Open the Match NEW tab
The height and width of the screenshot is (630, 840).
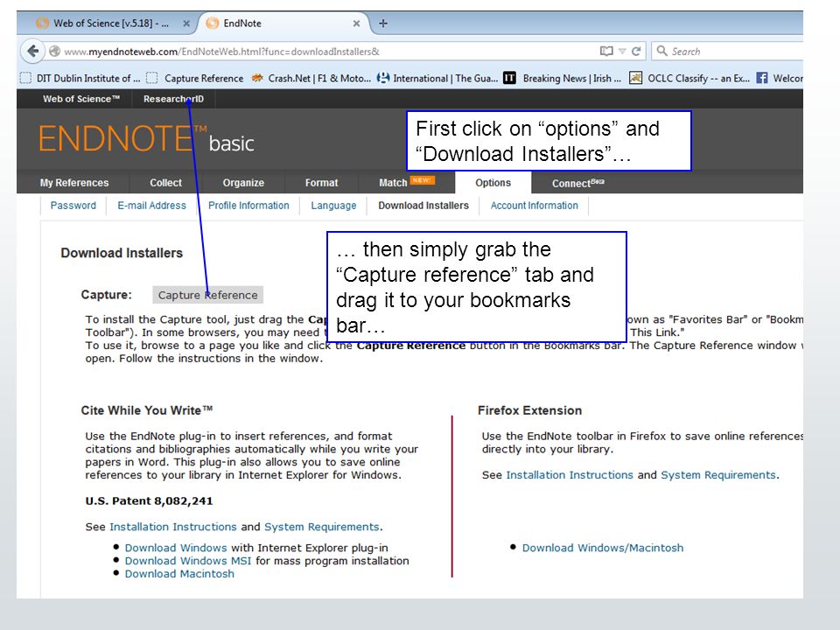coord(406,182)
